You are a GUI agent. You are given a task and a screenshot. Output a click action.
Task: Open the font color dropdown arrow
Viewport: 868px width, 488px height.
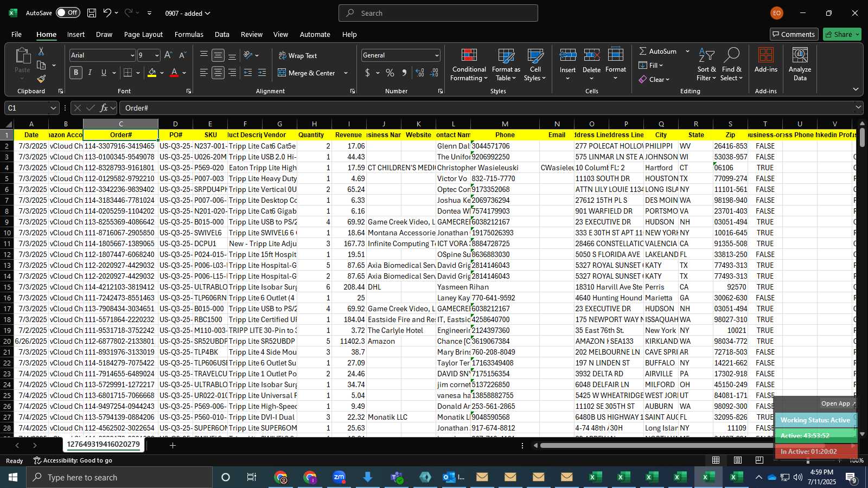pos(184,73)
